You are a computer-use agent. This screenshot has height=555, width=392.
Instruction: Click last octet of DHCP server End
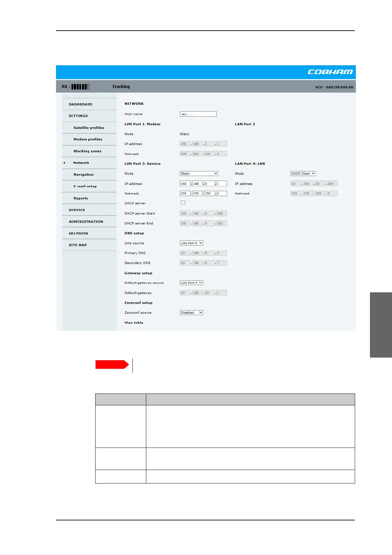[221, 223]
